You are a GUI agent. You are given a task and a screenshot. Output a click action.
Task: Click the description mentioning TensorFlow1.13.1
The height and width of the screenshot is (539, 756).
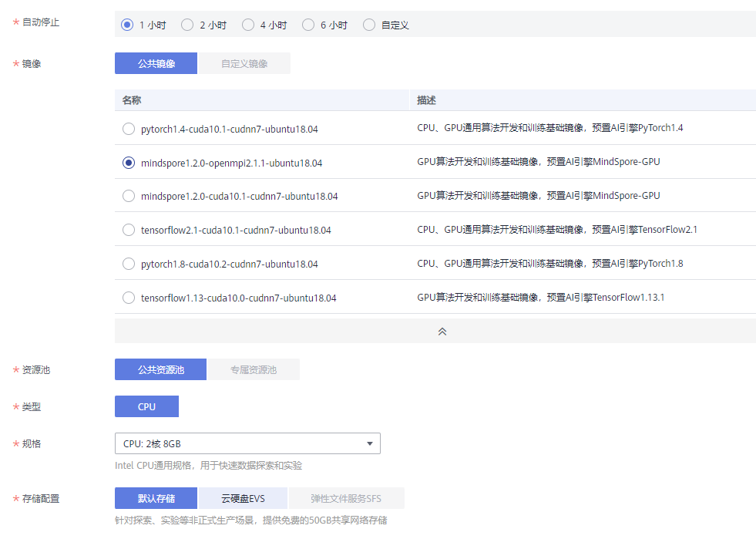tap(540, 297)
